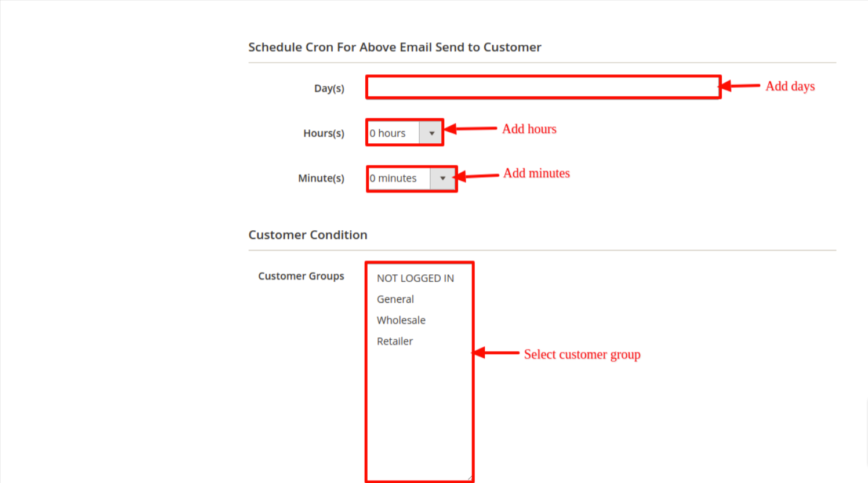Click the Day(s) field label
Screen dimensions: 868x483
click(329, 89)
